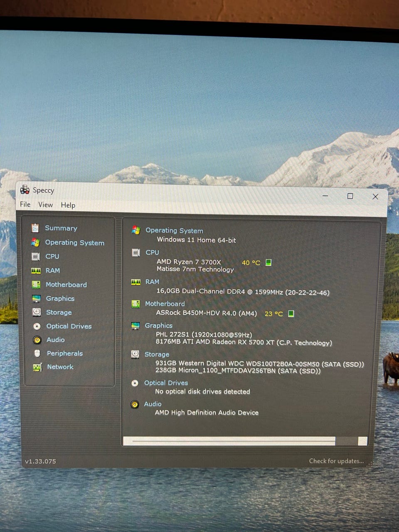Click the RAM stick icon in sidebar

pyautogui.click(x=36, y=271)
